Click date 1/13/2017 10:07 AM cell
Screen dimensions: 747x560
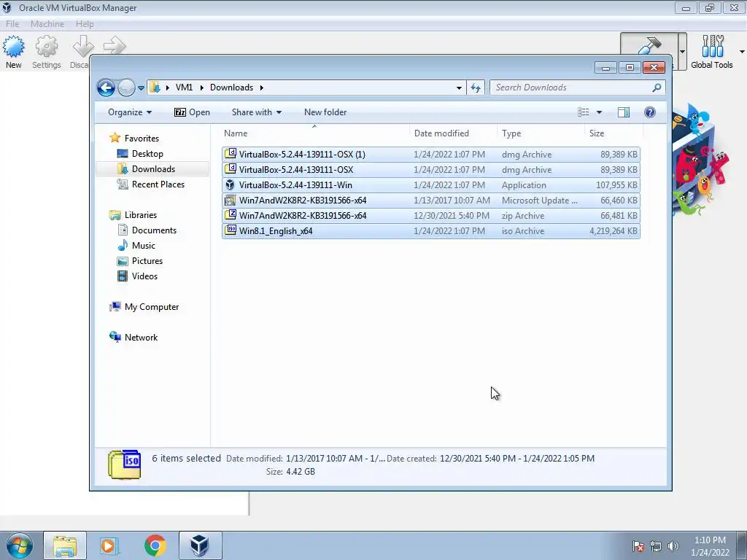point(452,201)
